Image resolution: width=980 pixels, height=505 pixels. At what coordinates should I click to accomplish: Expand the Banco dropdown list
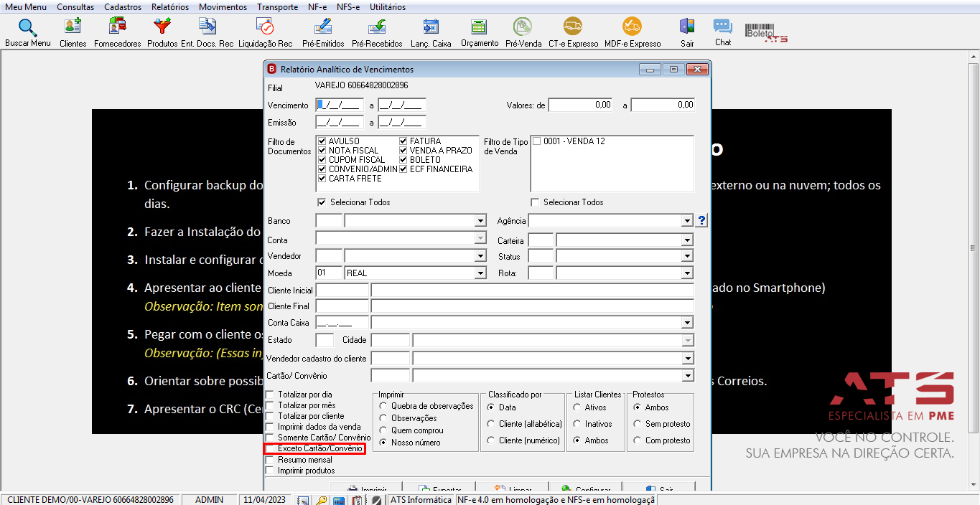point(480,221)
